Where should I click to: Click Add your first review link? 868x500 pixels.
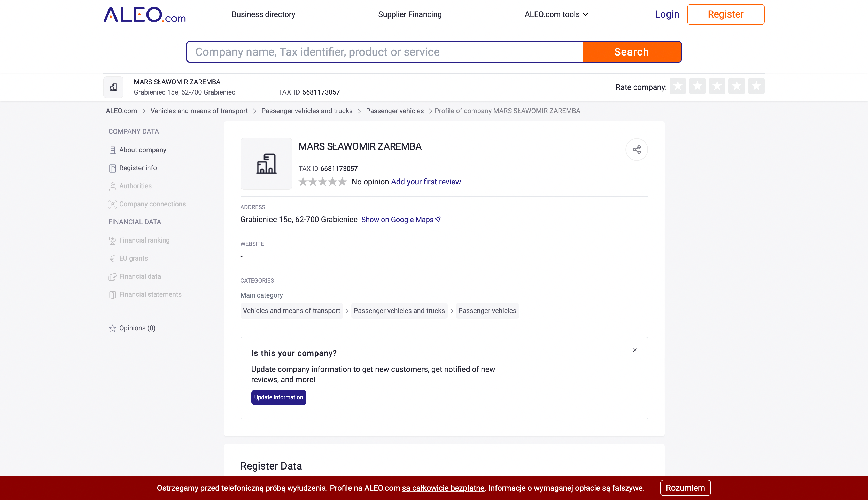coord(426,182)
